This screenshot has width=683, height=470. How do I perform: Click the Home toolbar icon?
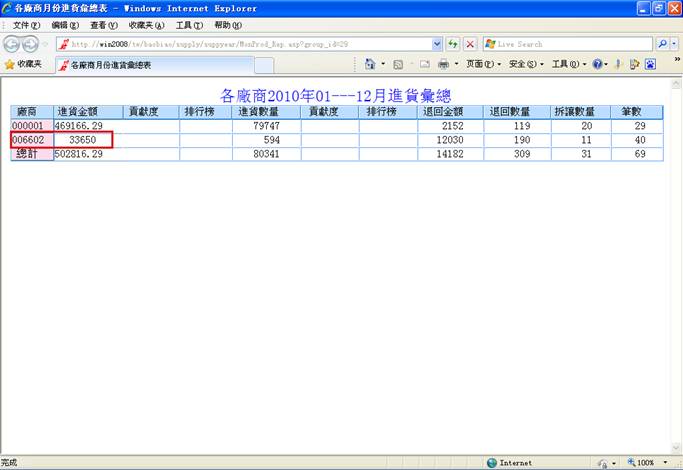point(370,64)
